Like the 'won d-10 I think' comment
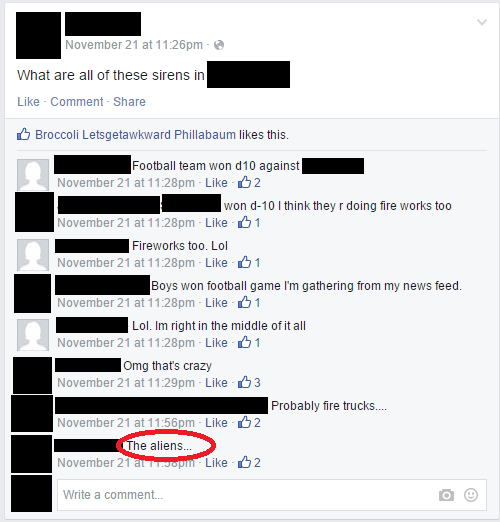The image size is (500, 522). 216,223
